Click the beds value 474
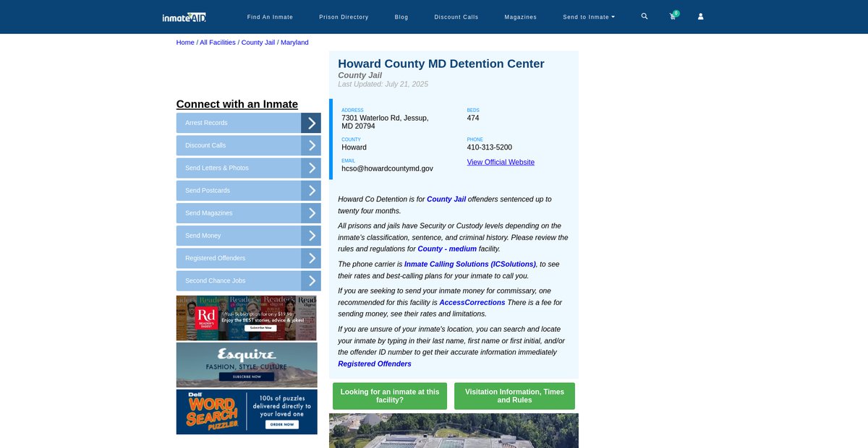 [473, 118]
